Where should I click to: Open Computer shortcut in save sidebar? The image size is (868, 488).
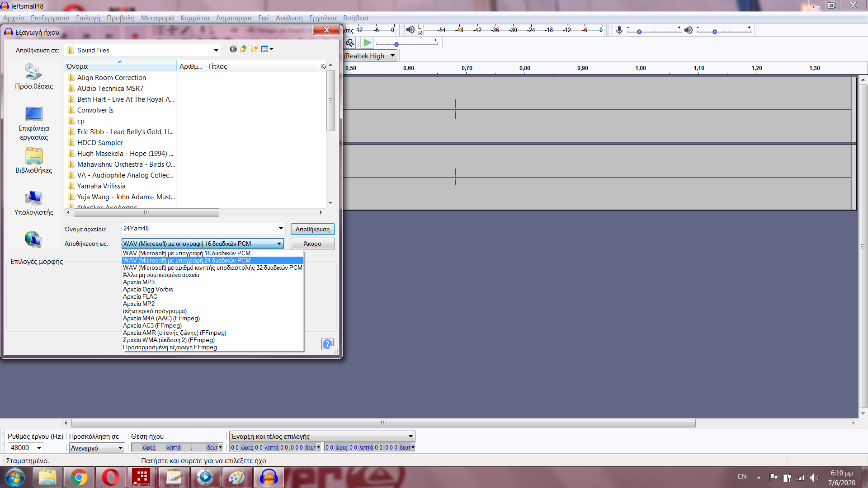coord(34,203)
